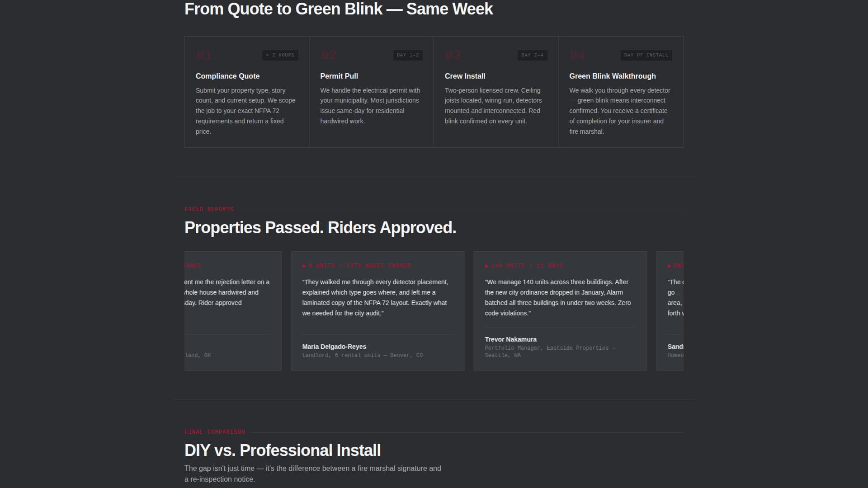The height and width of the screenshot is (488, 868).
Task: Click the 'DAY OF INSTALL' badge
Action: (x=646, y=55)
